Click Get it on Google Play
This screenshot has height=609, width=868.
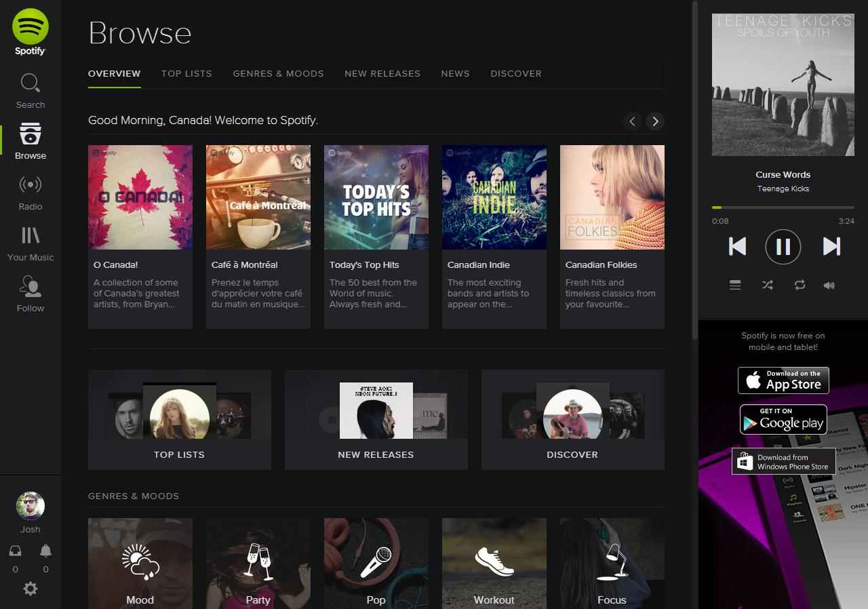pos(783,419)
